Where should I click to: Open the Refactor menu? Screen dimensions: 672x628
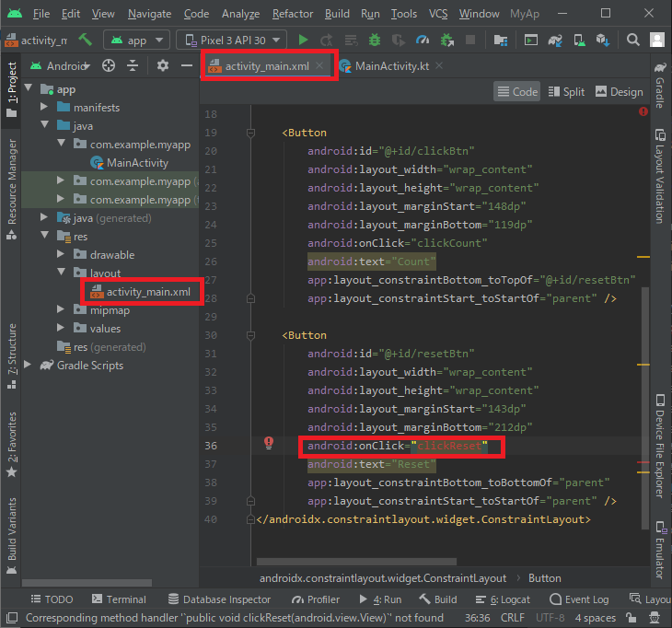pyautogui.click(x=293, y=14)
